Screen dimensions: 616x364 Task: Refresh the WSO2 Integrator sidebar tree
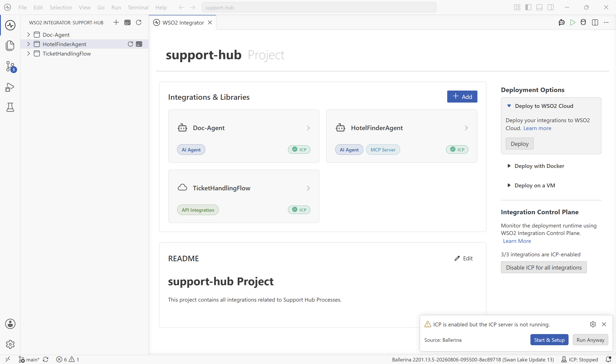139,23
